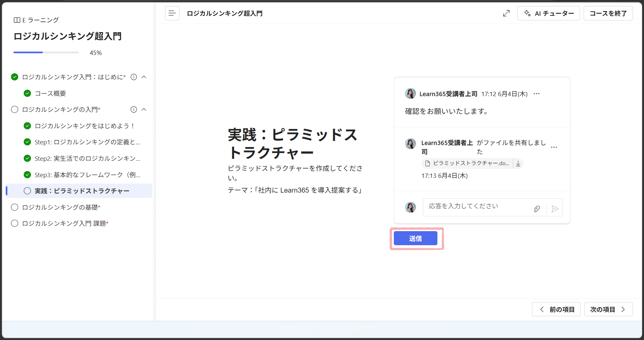Click the ロジカルシンキング超入門 header title
The width and height of the screenshot is (644, 340).
(225, 13)
